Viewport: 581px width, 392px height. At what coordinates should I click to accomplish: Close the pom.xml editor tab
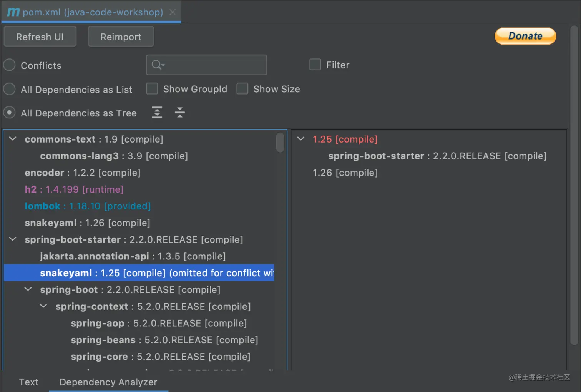173,12
